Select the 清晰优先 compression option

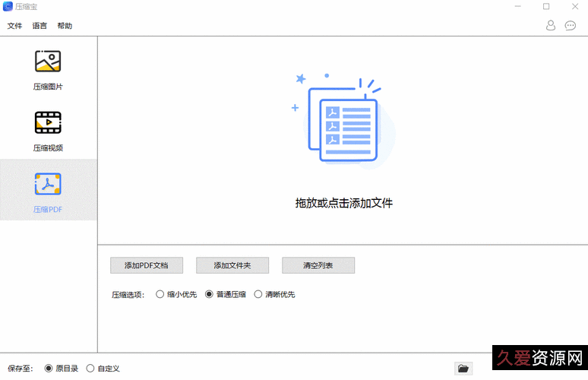click(274, 294)
